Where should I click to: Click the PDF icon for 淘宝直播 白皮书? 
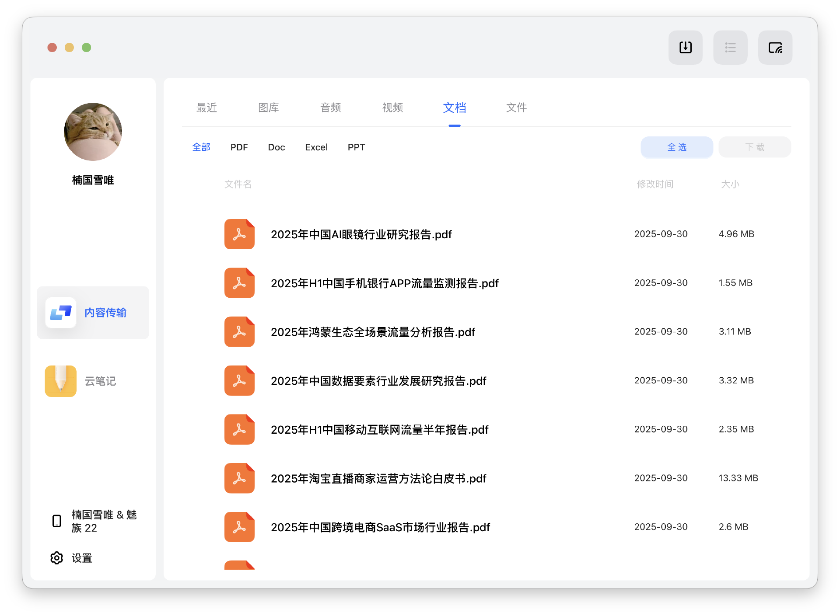click(239, 478)
